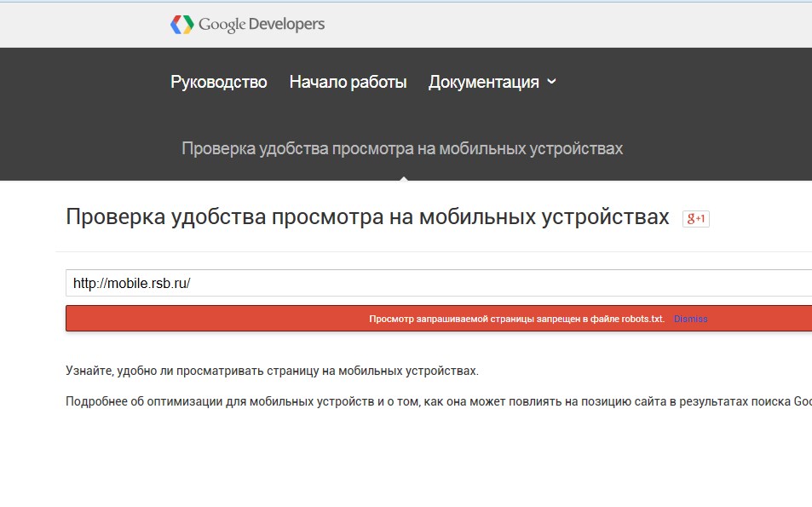Click the robots.txt error message text
Image resolution: width=812 pixels, height=507 pixels.
click(x=516, y=319)
